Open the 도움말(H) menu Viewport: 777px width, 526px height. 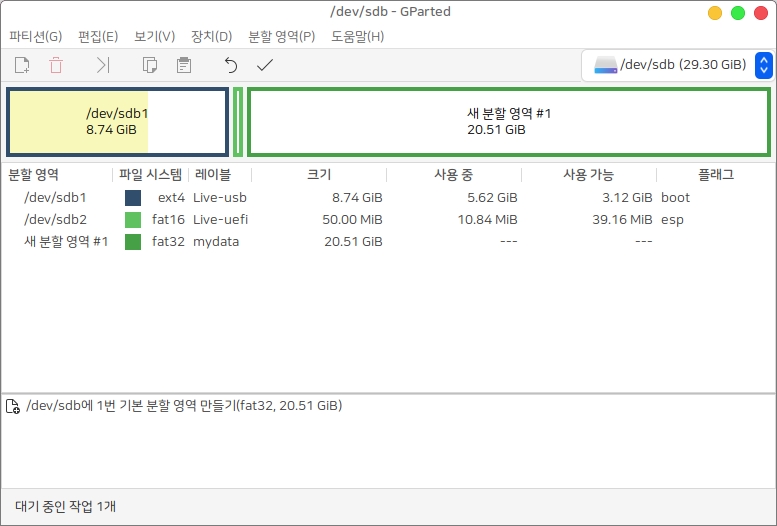coord(357,36)
